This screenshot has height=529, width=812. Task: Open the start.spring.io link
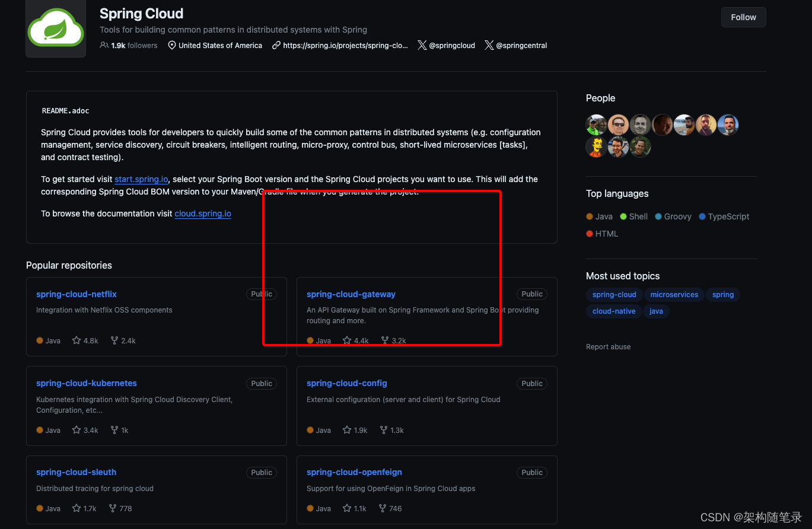coord(141,179)
